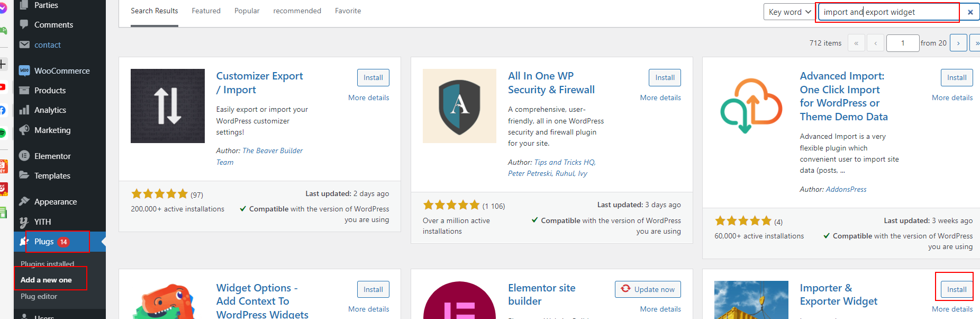Open the Importer & Exporter Widget thumbnail
Viewport: 980px width, 319px height.
[x=751, y=300]
